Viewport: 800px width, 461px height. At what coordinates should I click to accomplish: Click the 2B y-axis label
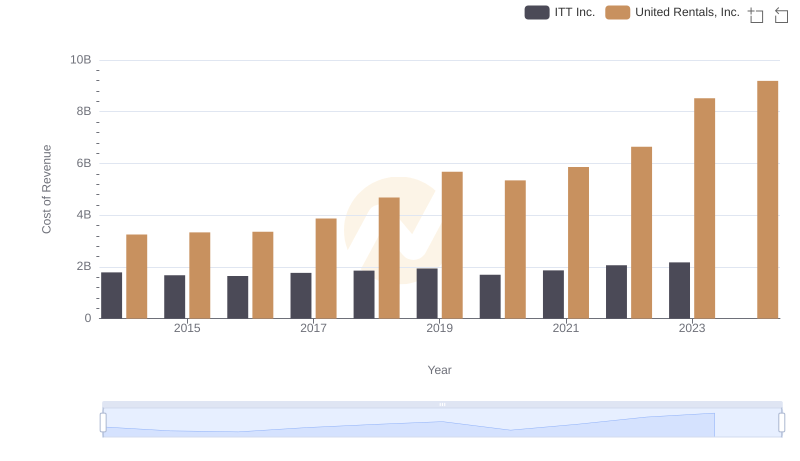point(84,266)
